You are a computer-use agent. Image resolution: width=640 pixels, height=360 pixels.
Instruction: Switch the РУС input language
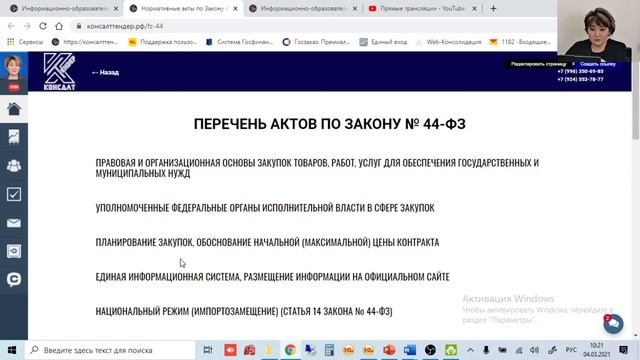coord(571,350)
